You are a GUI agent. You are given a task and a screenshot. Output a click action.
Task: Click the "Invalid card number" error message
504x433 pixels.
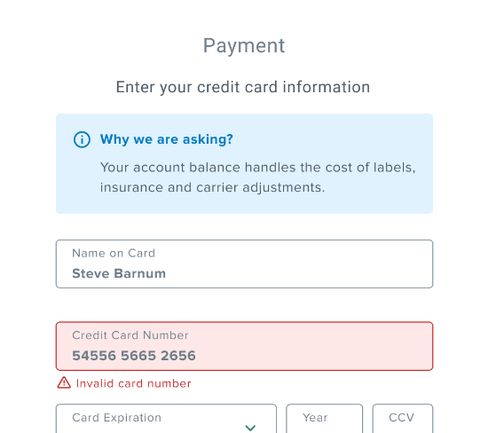click(x=133, y=383)
